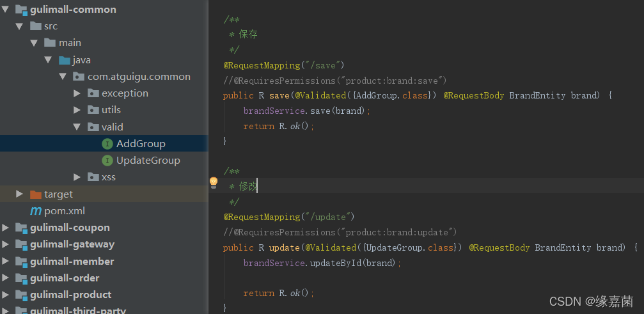Click commented RequiresPermissions product:brand:save line
The image size is (644, 314).
pyautogui.click(x=334, y=81)
